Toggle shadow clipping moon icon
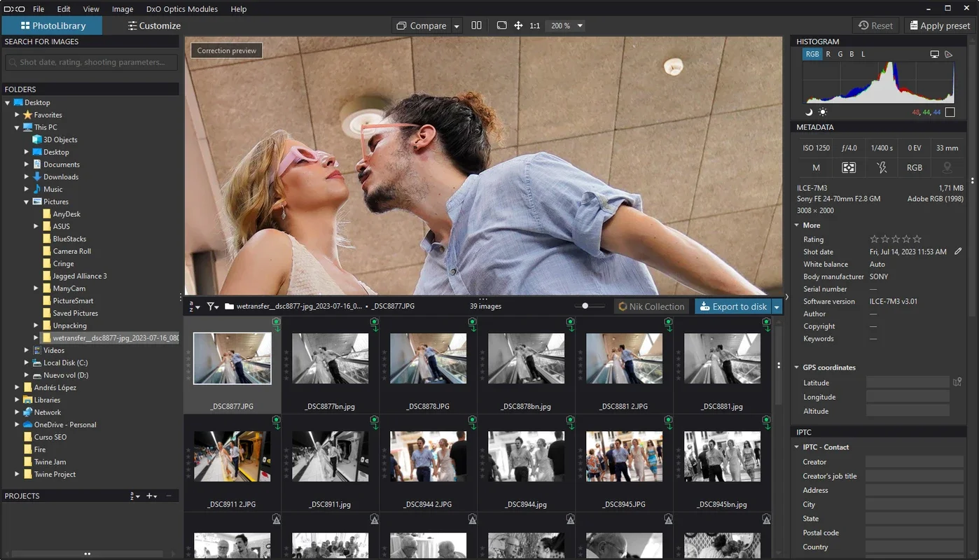Image resolution: width=979 pixels, height=560 pixels. click(x=809, y=112)
